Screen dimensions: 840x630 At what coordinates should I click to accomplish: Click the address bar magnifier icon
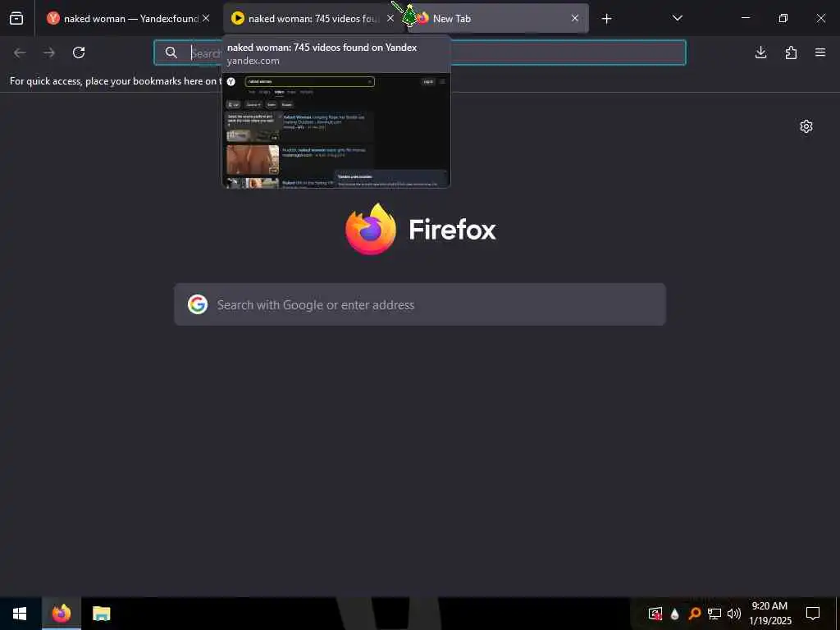tap(171, 52)
